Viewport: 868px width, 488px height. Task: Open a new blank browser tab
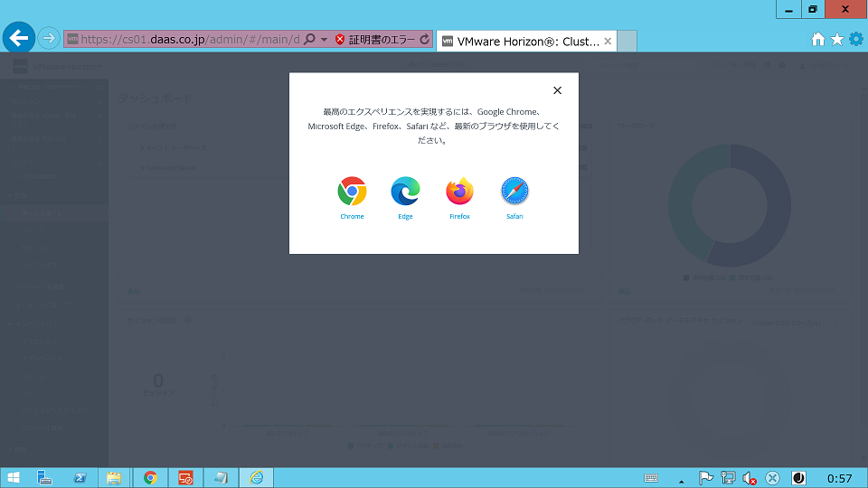point(627,41)
